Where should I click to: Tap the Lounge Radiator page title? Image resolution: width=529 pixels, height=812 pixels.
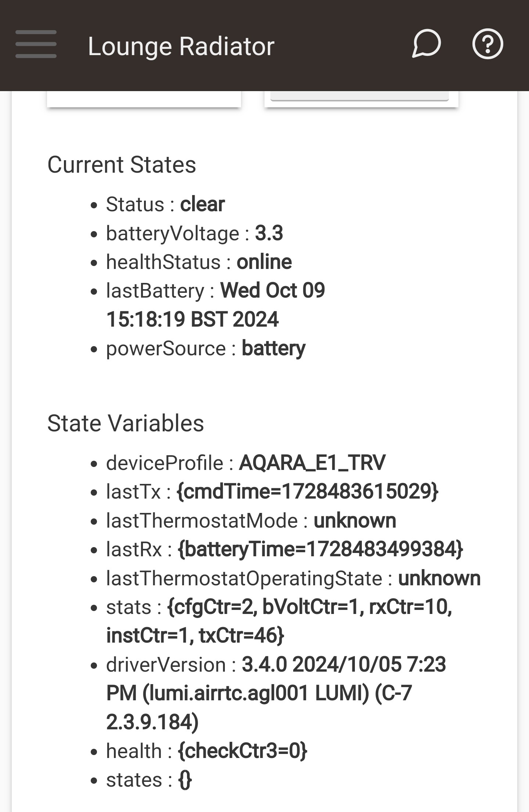click(x=181, y=47)
